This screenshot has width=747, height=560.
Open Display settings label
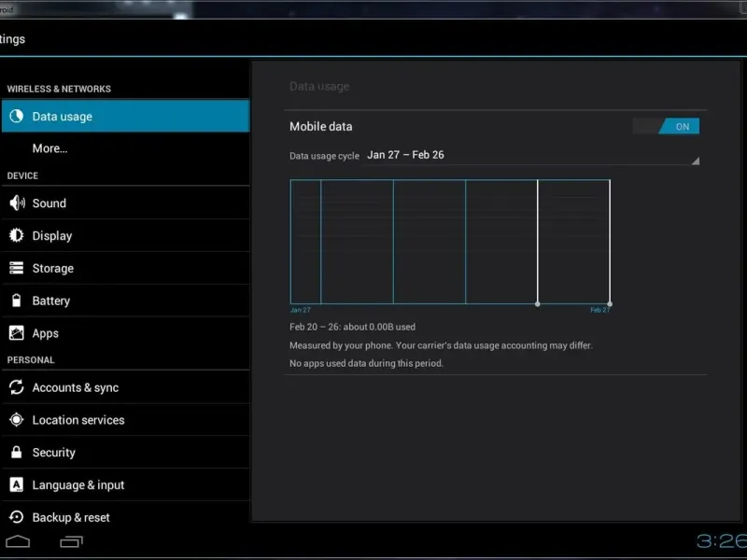[52, 236]
